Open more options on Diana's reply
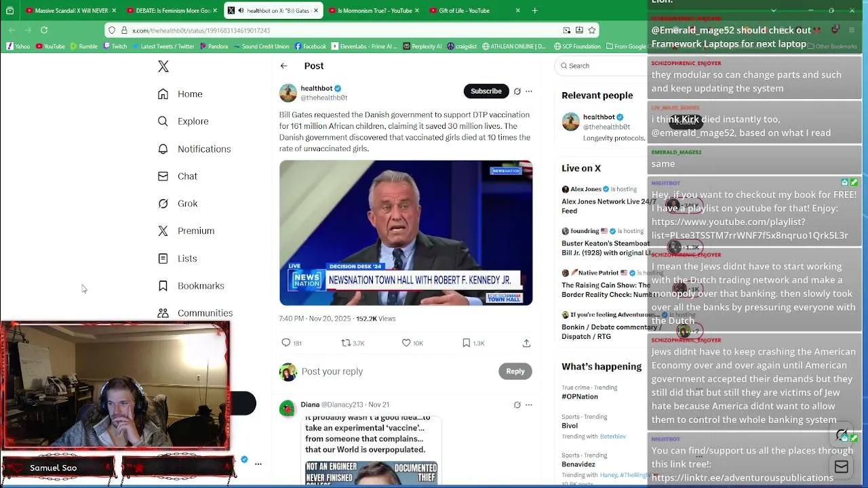Screen dimensions: 868x488 click(x=529, y=405)
